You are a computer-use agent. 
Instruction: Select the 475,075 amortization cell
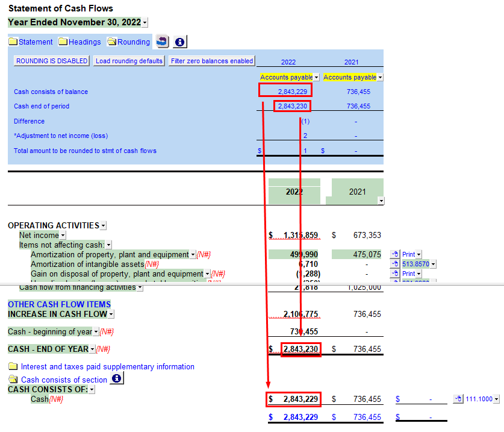point(356,254)
